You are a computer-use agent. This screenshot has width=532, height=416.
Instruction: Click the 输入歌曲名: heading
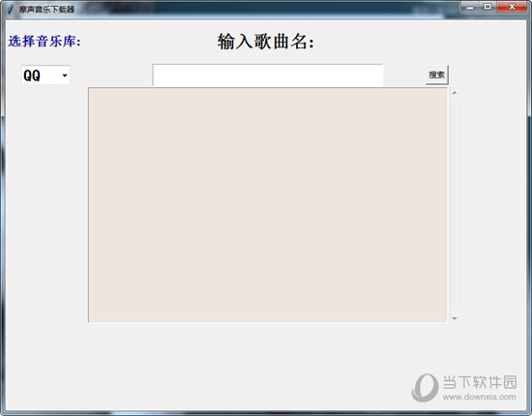coord(266,42)
